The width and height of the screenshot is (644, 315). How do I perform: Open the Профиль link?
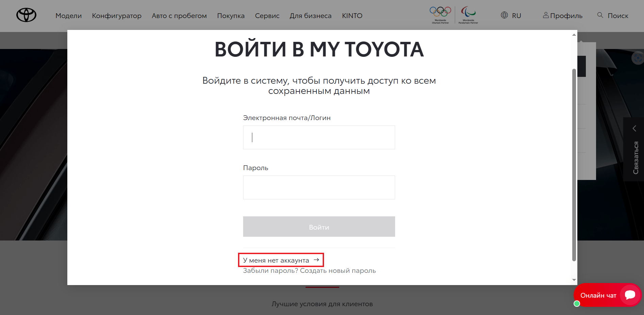point(566,16)
